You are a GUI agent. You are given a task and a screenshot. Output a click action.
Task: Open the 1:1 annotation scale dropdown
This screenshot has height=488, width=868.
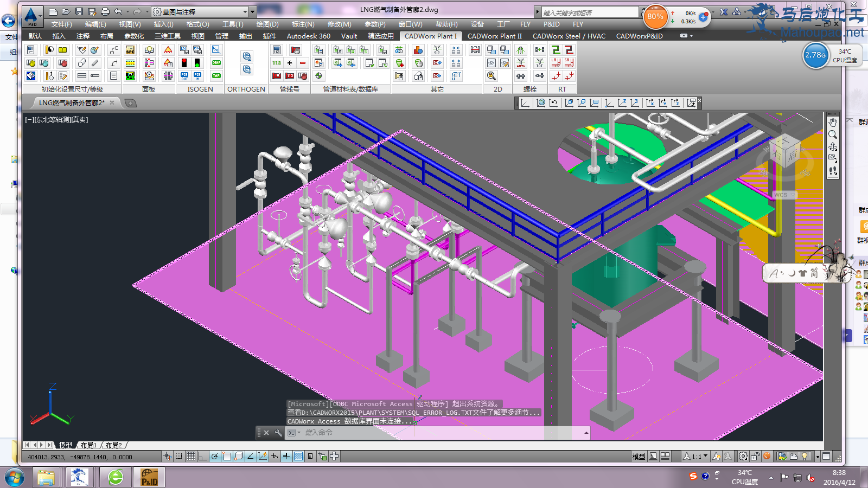click(x=695, y=457)
